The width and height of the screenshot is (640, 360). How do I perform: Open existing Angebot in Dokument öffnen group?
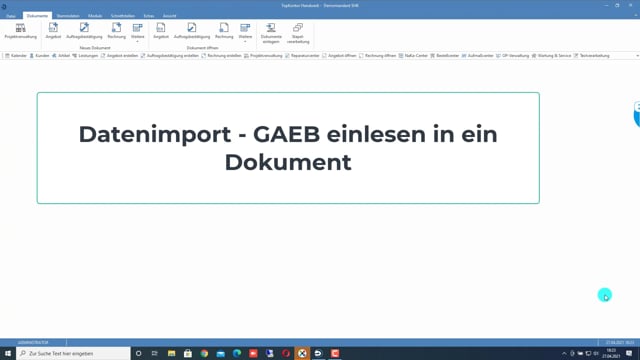(161, 31)
